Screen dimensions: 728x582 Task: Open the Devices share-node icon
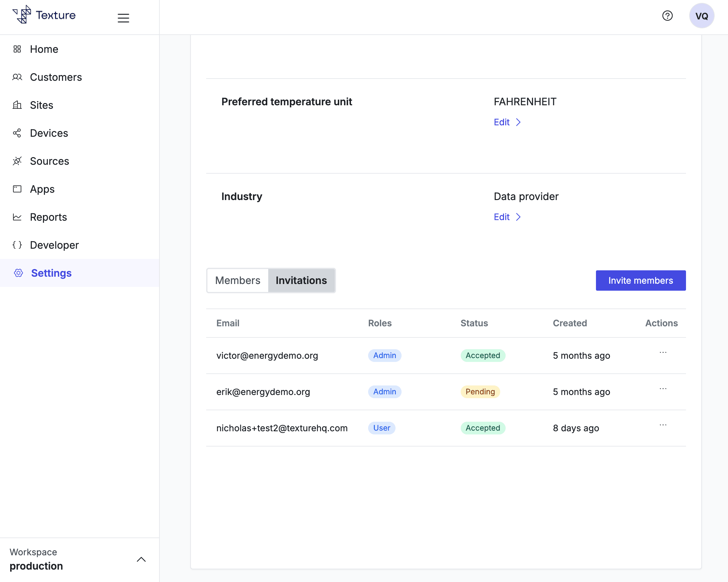(17, 133)
